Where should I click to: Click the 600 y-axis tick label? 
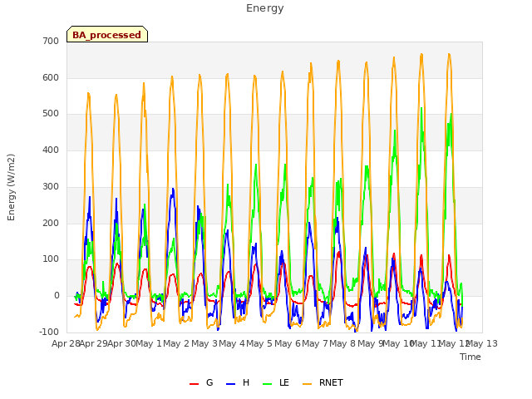click(51, 77)
